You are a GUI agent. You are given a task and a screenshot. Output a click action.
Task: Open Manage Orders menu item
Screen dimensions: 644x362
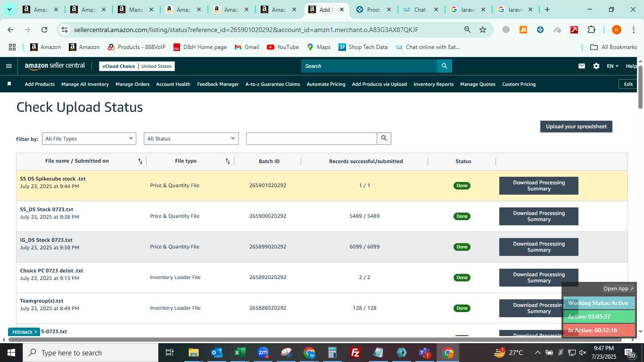(x=132, y=84)
